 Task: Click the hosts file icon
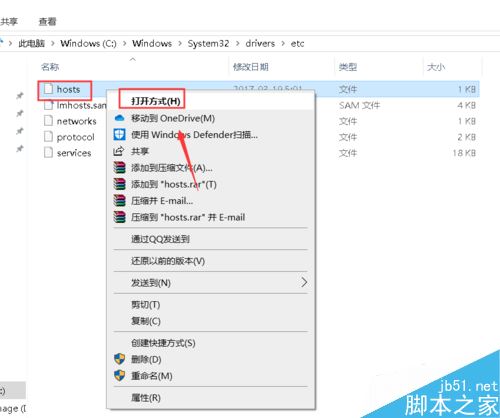(49, 89)
